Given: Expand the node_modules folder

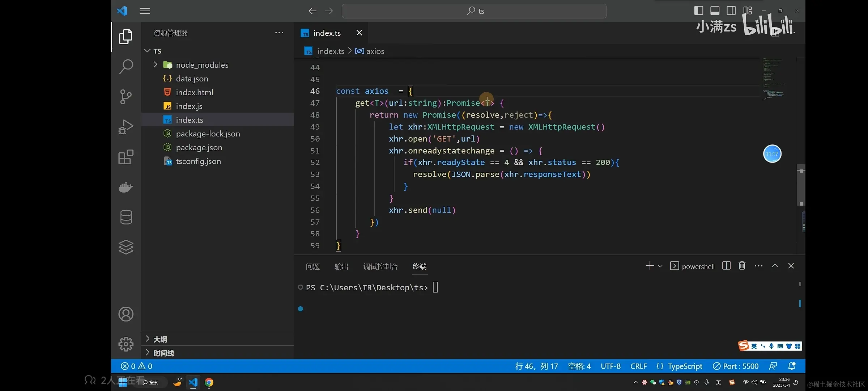Looking at the screenshot, I should [x=202, y=65].
